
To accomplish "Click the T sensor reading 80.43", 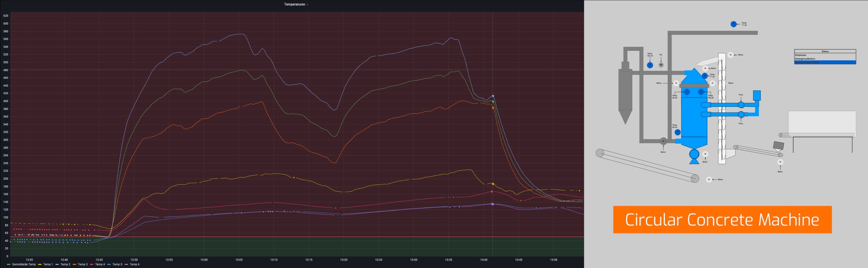I will (678, 132).
